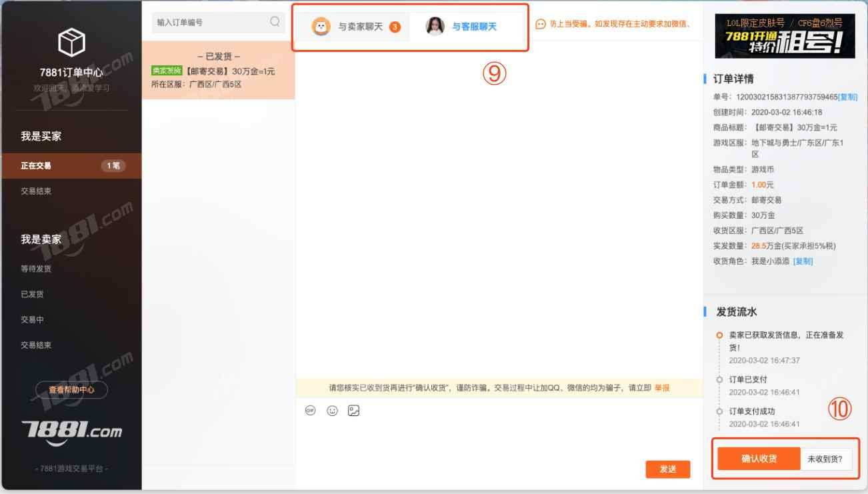
Task: Click the 交易方式 邮寄交易 detail text
Action: 747,200
